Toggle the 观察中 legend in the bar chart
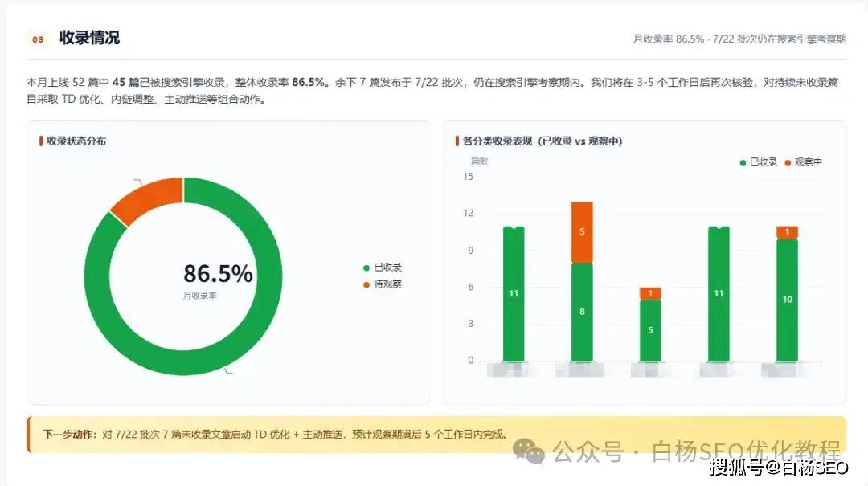 point(804,162)
